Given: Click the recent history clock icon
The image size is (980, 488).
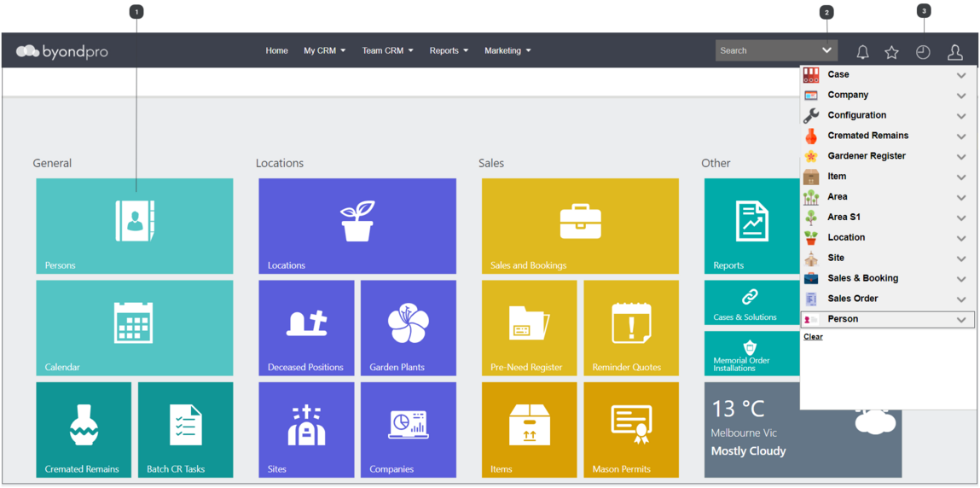Looking at the screenshot, I should tap(923, 53).
